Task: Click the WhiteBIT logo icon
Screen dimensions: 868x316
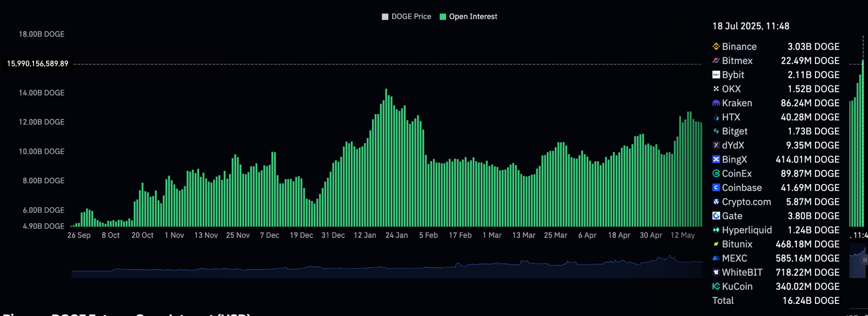Action: pyautogui.click(x=716, y=272)
